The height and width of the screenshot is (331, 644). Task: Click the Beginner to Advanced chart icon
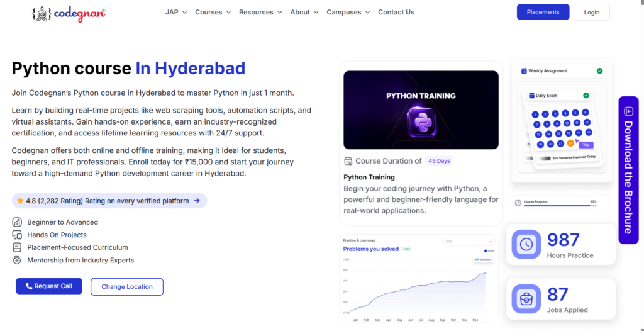(17, 222)
